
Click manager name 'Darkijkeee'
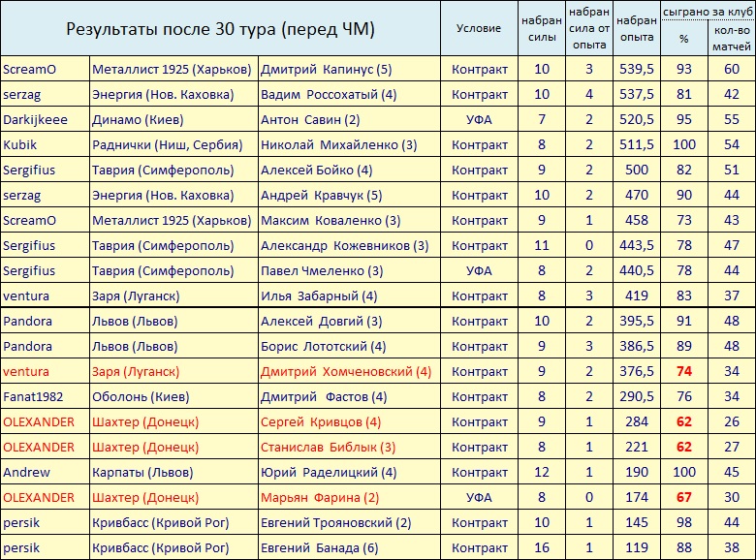(35, 119)
